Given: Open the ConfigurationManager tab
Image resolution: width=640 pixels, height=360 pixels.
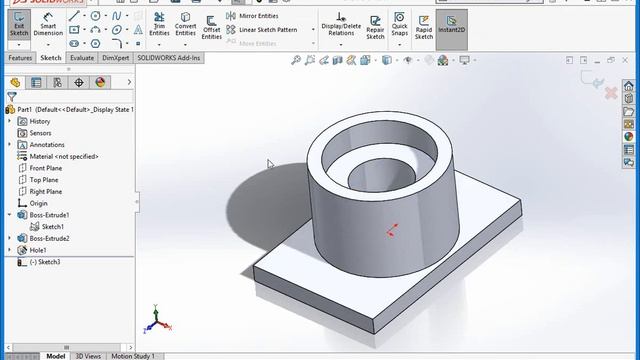Looking at the screenshot, I should [x=58, y=82].
